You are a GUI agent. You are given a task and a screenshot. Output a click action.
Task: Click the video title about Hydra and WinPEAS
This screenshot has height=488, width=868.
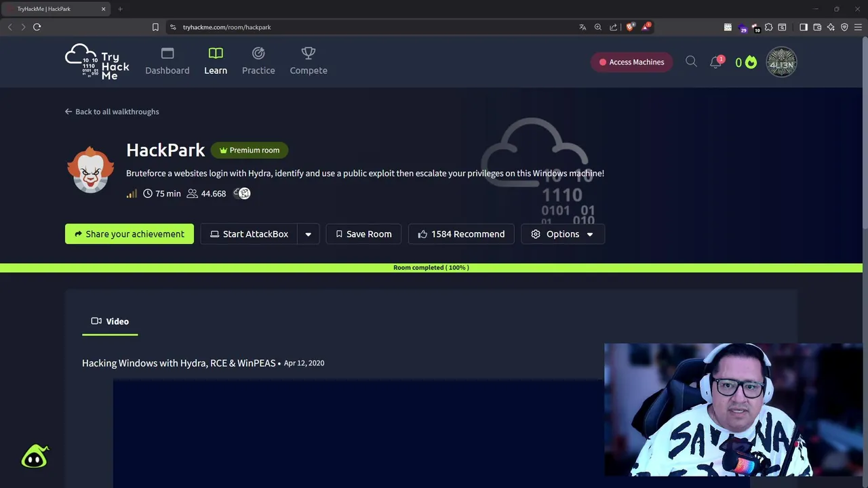[x=179, y=363]
